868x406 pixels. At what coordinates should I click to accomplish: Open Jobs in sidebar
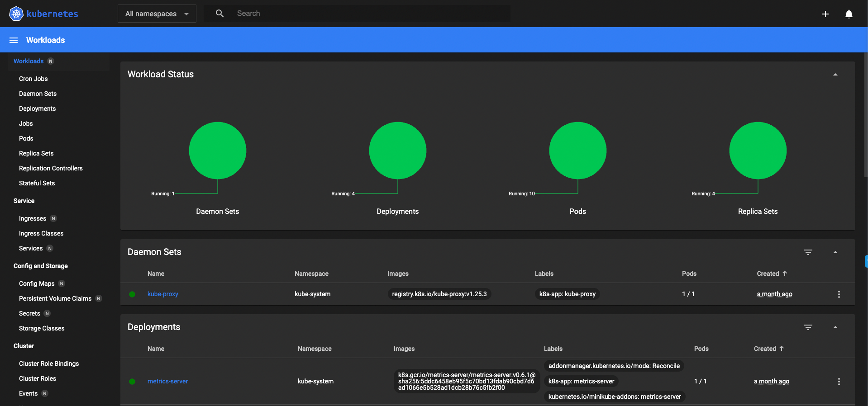pyautogui.click(x=26, y=123)
